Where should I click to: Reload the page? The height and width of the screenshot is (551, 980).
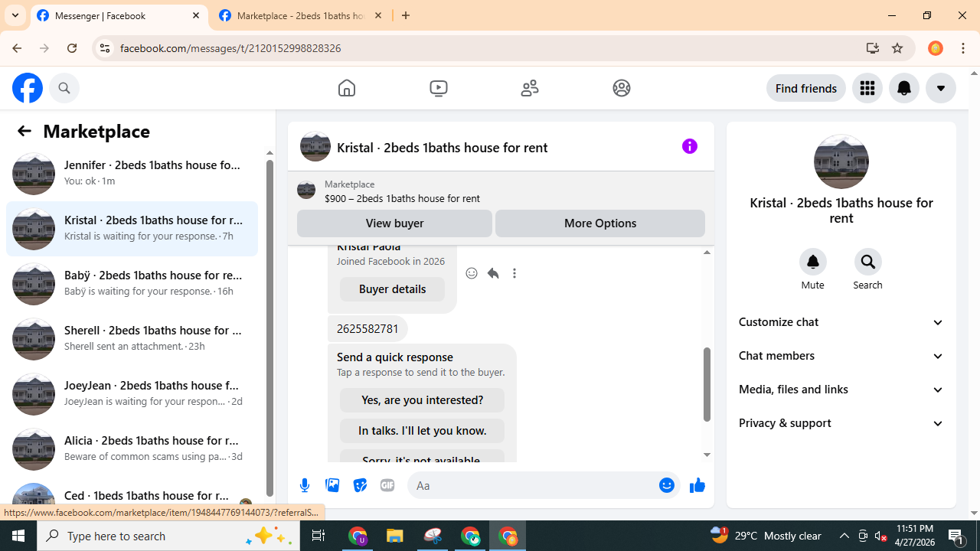point(72,48)
